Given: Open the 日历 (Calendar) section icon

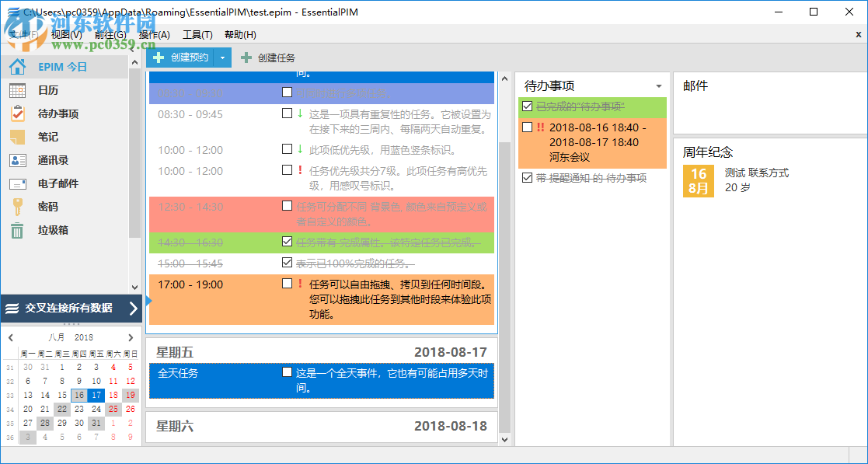Looking at the screenshot, I should [x=16, y=89].
